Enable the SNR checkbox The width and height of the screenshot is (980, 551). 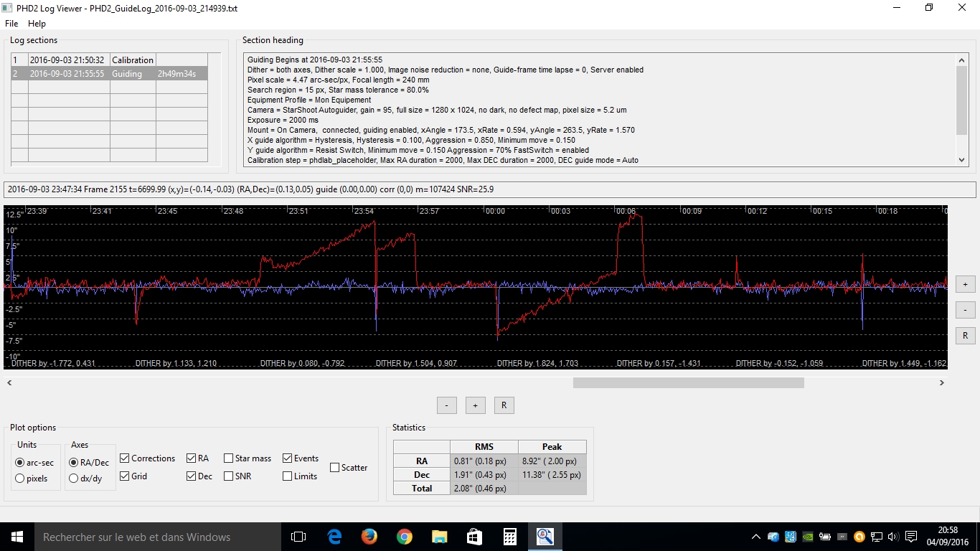click(x=229, y=476)
